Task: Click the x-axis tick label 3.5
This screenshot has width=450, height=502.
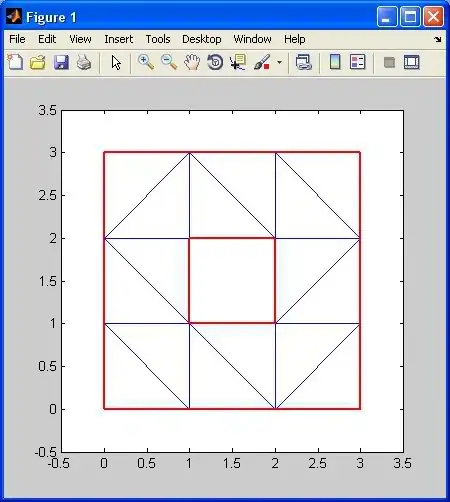Action: click(x=403, y=463)
